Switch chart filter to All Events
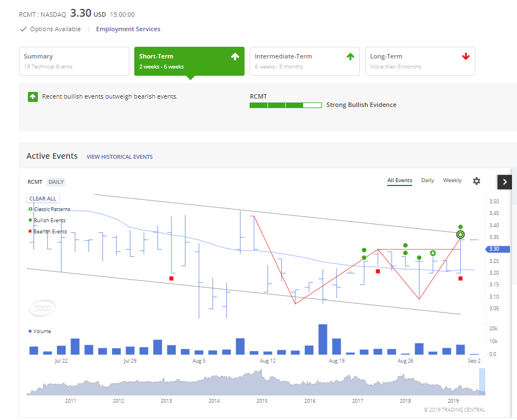Image resolution: width=517 pixels, height=420 pixels. [399, 180]
